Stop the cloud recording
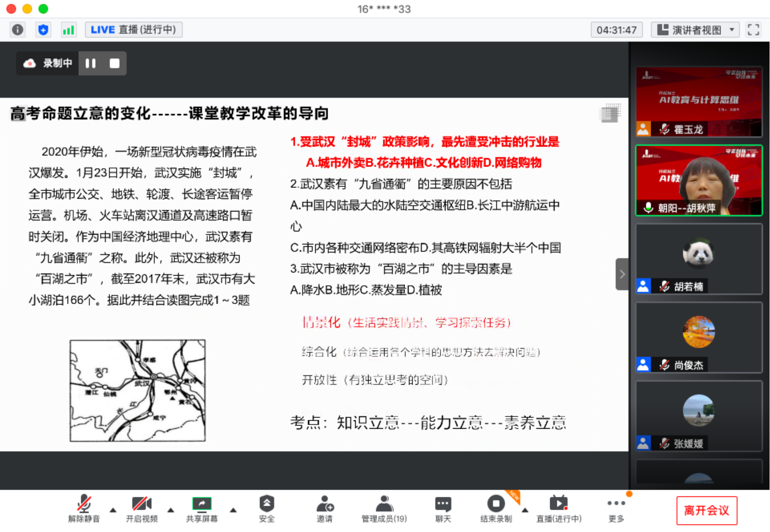 [x=114, y=63]
